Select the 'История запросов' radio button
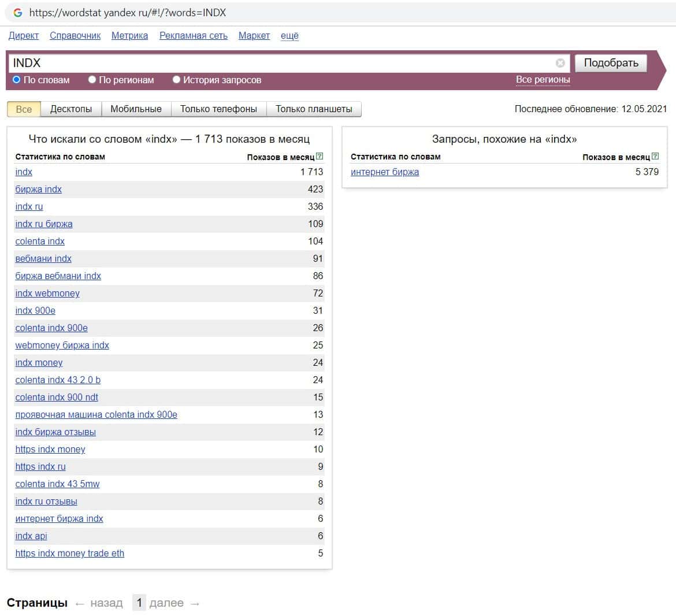This screenshot has height=616, width=676. click(x=177, y=80)
